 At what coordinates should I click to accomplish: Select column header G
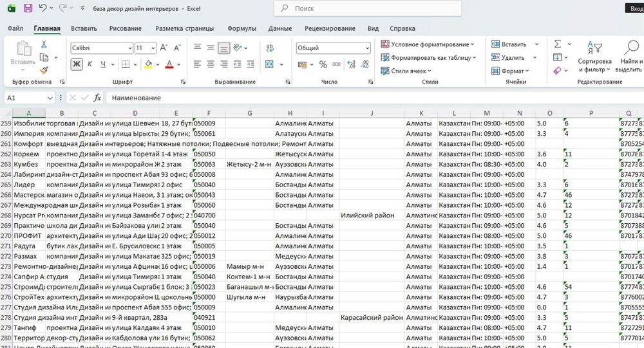point(249,113)
